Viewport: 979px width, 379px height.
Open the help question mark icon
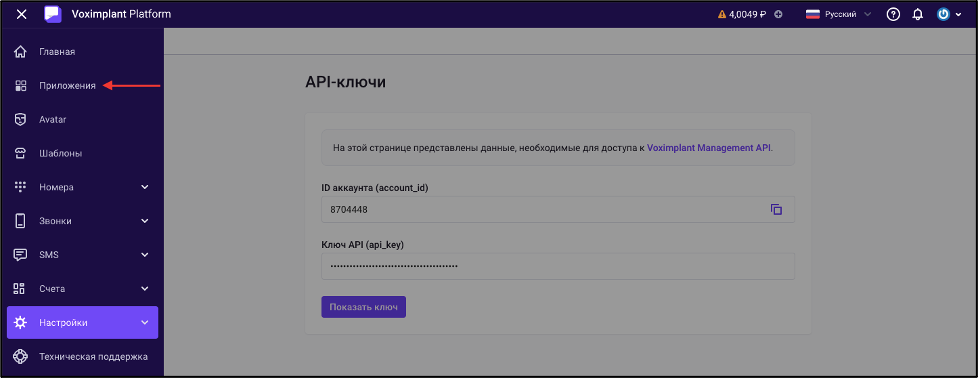(893, 14)
